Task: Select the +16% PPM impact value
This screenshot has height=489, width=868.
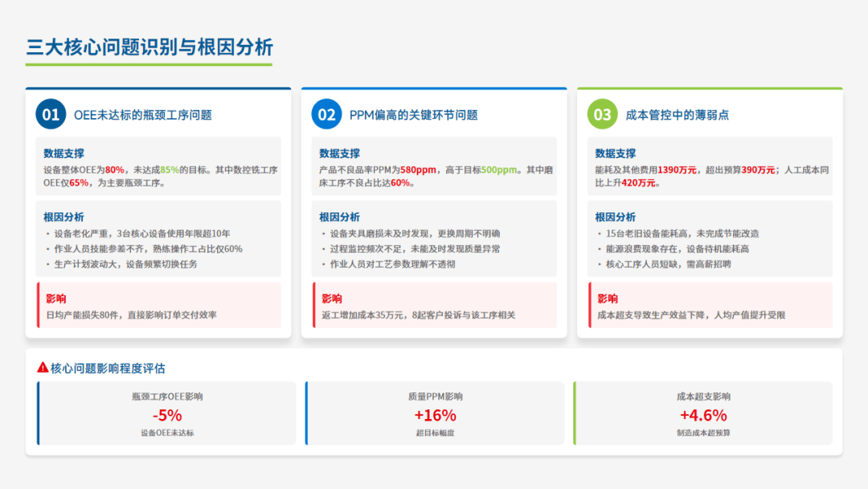Action: (435, 415)
